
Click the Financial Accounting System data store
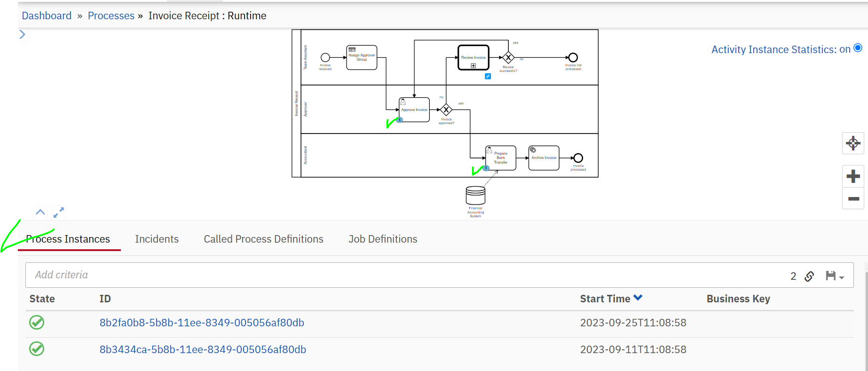(x=475, y=195)
